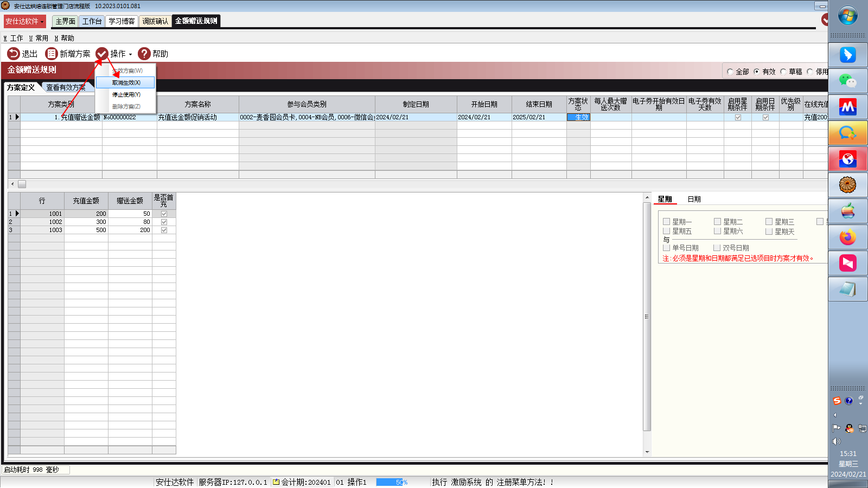Click the horizontal scrollbar left arrow

pos(12,184)
